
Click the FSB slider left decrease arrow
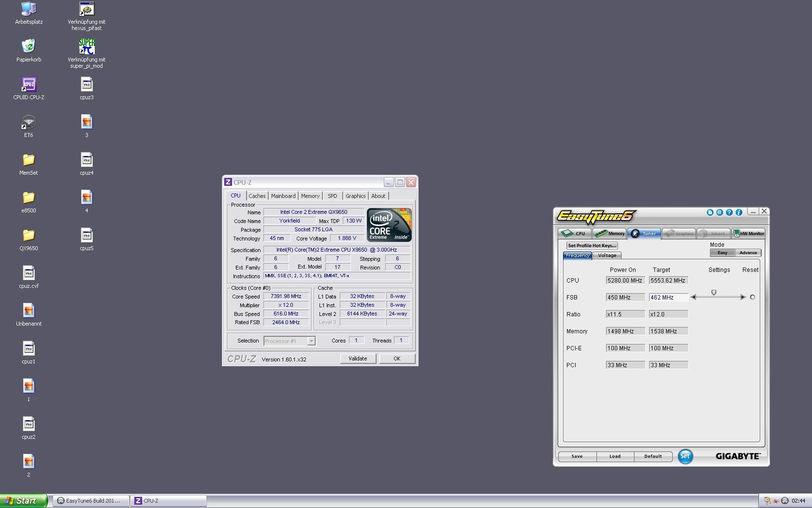[x=693, y=297]
